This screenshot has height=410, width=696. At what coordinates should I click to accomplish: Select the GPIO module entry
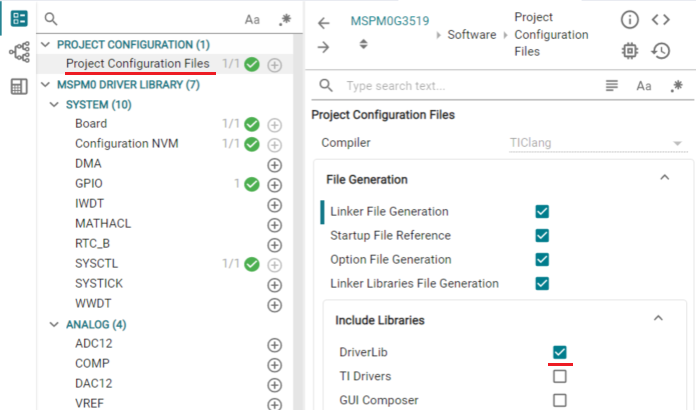tap(89, 184)
